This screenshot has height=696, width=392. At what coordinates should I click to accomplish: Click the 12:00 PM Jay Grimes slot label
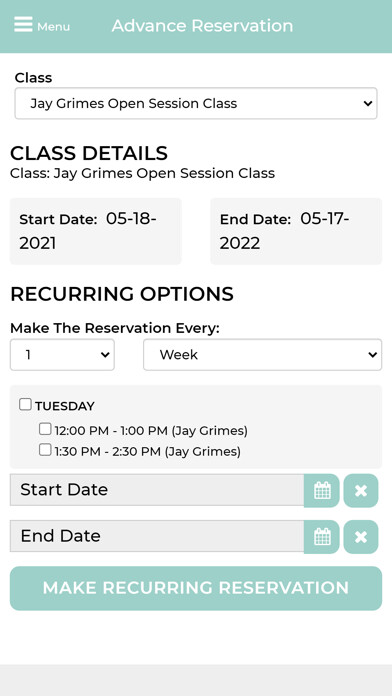[151, 431]
